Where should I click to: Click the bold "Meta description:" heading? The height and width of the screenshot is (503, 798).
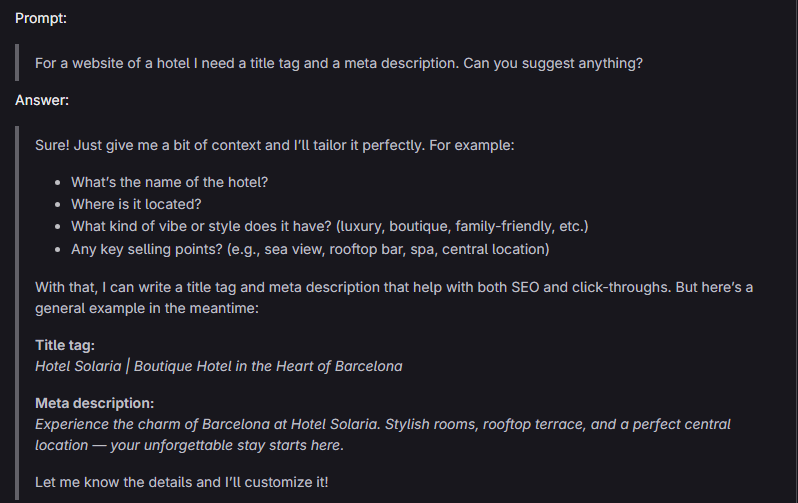[94, 403]
